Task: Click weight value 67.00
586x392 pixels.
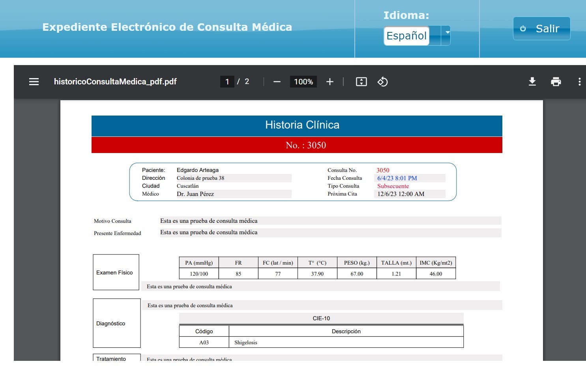Action: click(x=357, y=274)
